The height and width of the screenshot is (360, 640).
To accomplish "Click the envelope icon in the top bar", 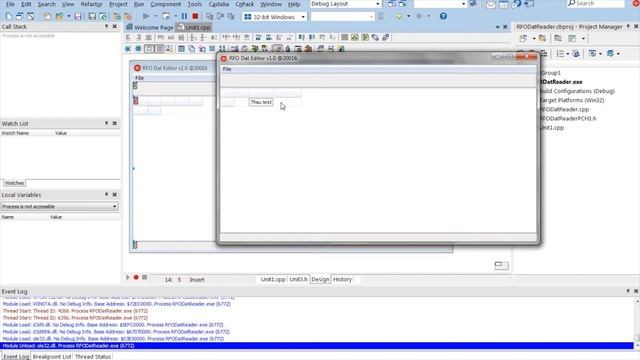I will [491, 4].
